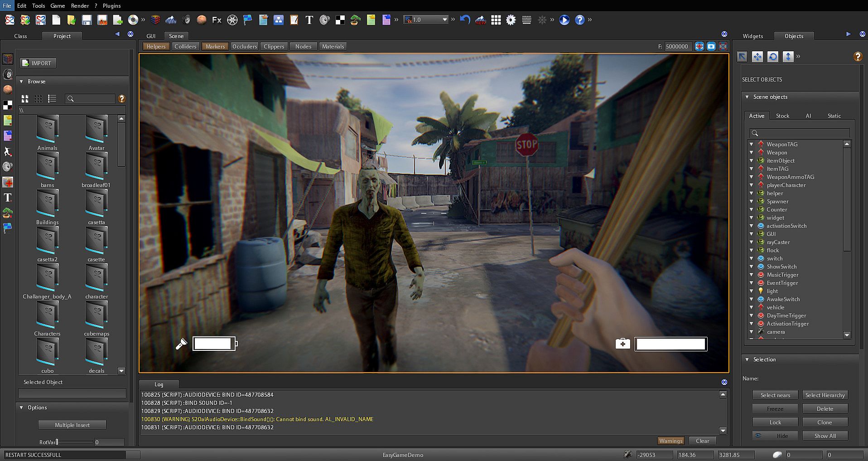The height and width of the screenshot is (461, 868).
Task: Click the Fx effects toolbar icon
Action: pyautogui.click(x=217, y=20)
